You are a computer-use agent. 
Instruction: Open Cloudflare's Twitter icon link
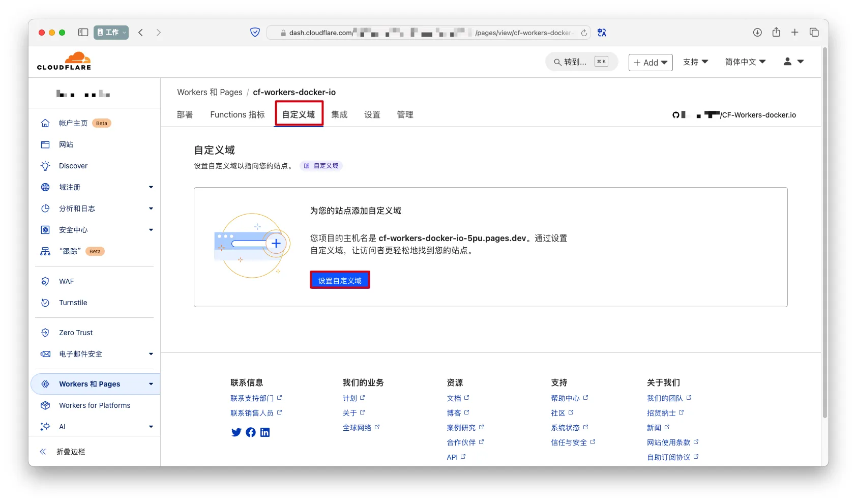tap(237, 432)
